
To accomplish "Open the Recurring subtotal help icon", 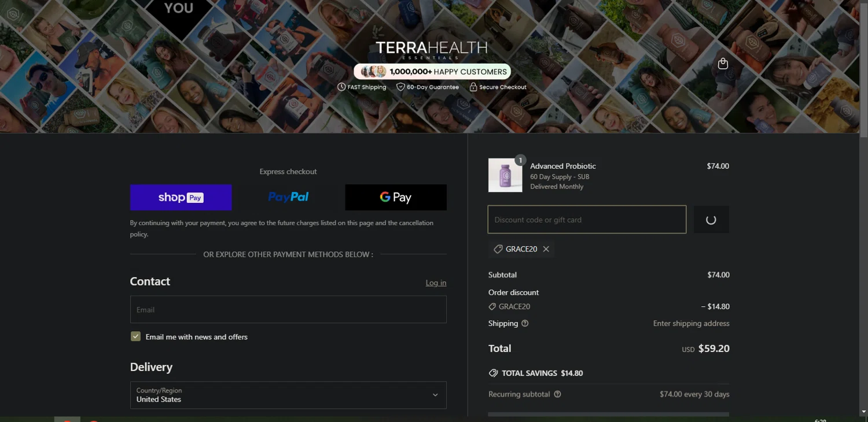I will 557,394.
